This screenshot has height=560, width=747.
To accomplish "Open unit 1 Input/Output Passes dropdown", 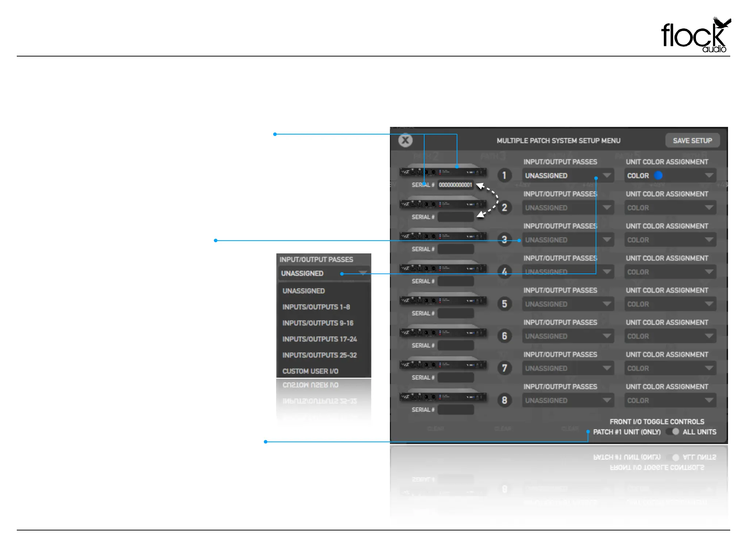I will pos(568,176).
